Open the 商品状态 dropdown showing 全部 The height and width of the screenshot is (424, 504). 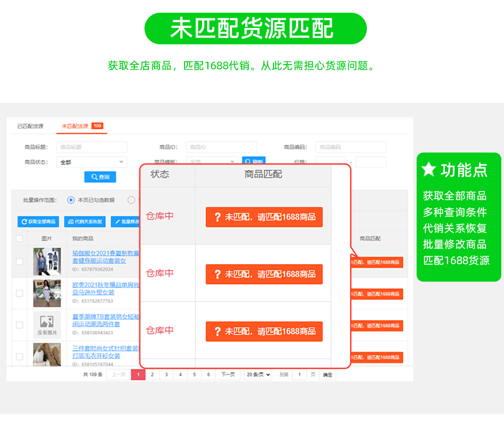(x=92, y=162)
